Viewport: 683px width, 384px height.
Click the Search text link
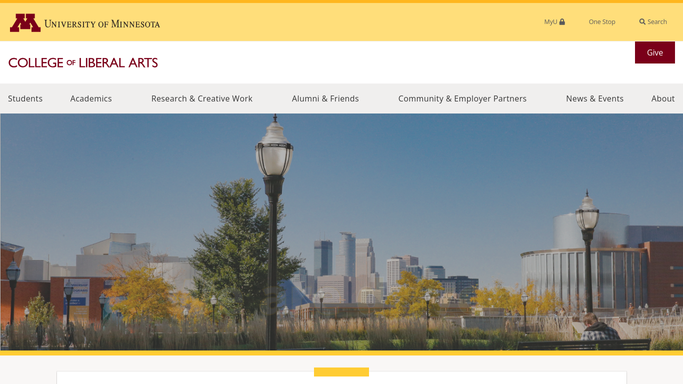pyautogui.click(x=657, y=22)
